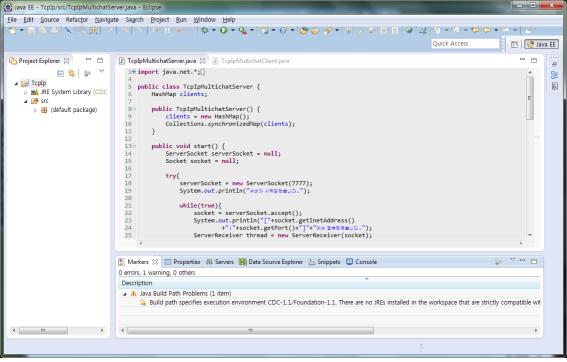Close the TcpIpMultichatServer.java tab
The width and height of the screenshot is (567, 362).
203,61
